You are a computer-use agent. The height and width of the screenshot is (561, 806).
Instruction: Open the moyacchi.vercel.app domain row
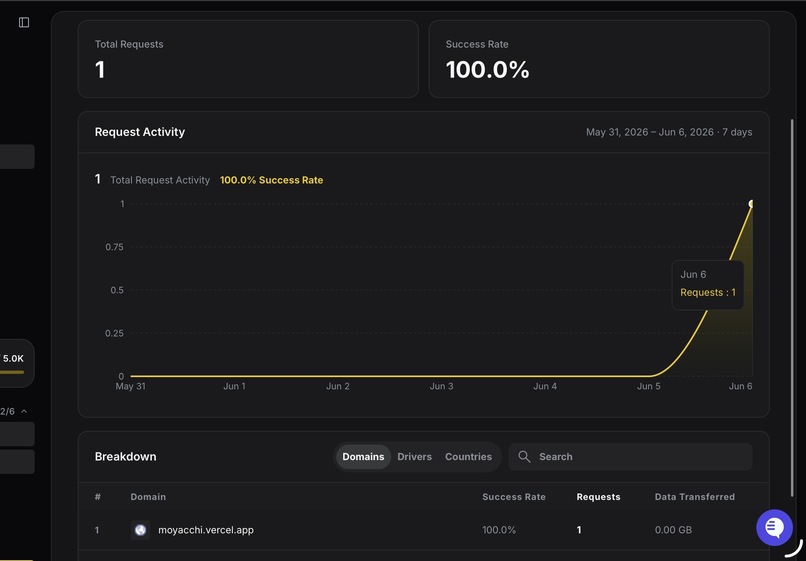coord(424,530)
